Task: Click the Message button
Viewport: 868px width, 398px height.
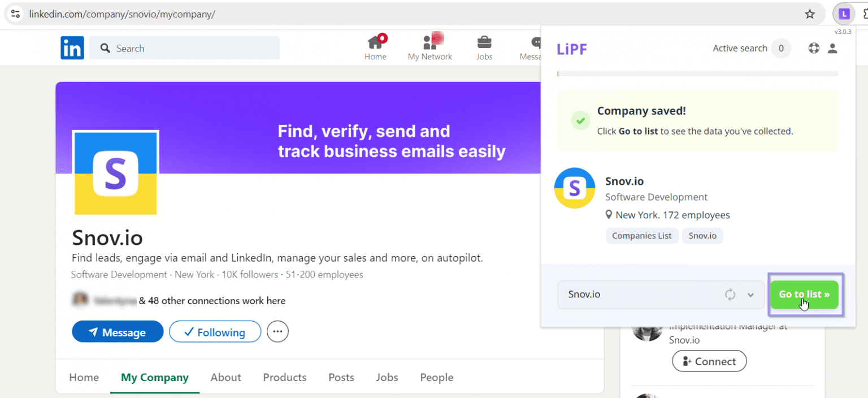Action: 118,332
